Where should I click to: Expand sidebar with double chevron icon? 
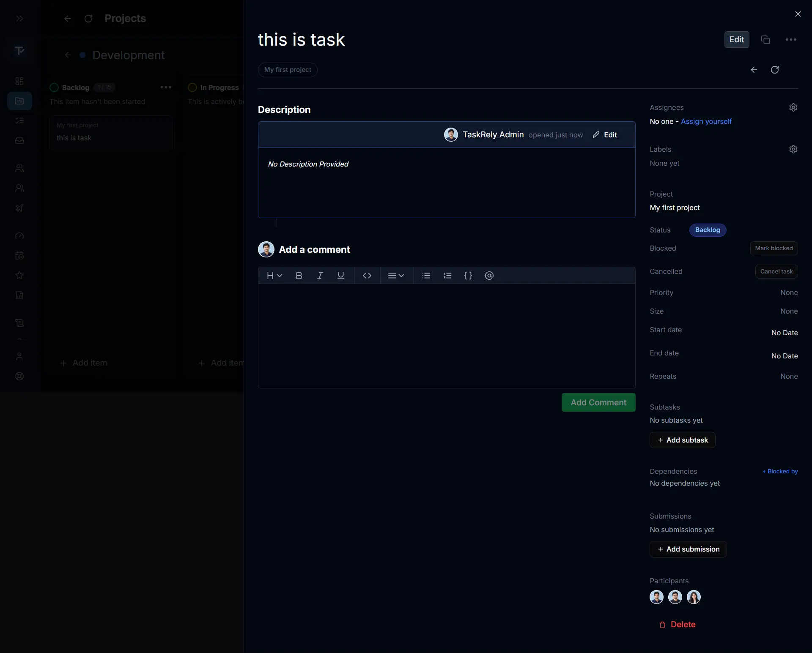(x=19, y=19)
